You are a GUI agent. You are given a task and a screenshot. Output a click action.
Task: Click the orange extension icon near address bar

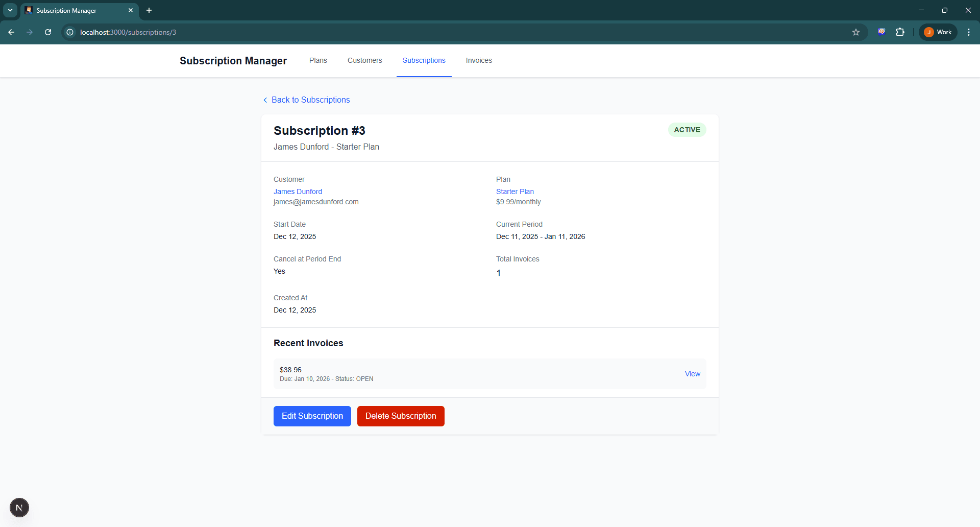click(x=881, y=31)
